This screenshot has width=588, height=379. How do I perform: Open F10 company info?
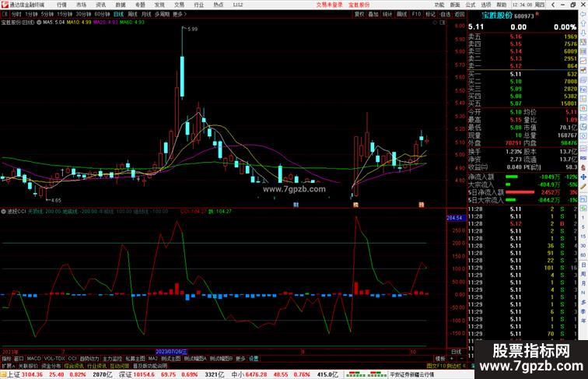click(x=416, y=14)
